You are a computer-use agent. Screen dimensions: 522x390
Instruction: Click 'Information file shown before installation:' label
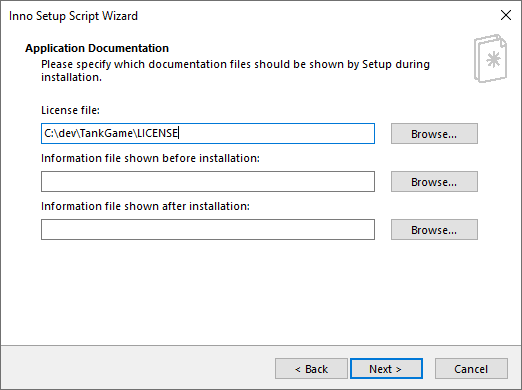click(x=150, y=158)
